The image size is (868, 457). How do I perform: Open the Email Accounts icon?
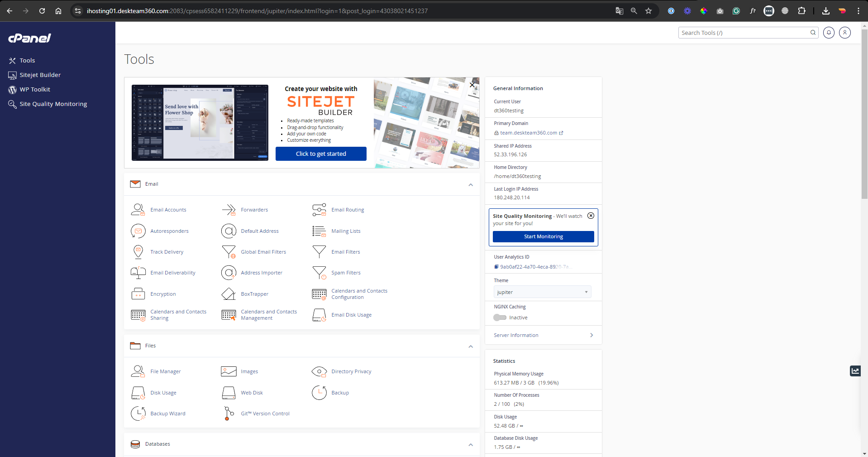(x=138, y=210)
